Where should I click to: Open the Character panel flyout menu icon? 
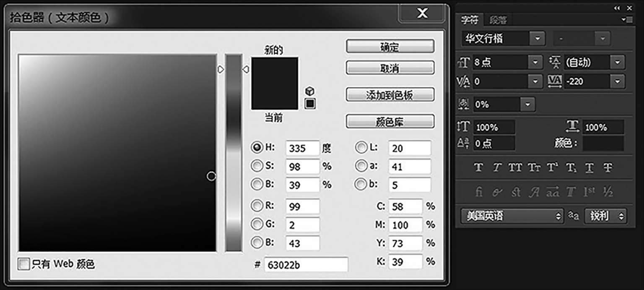tap(628, 19)
